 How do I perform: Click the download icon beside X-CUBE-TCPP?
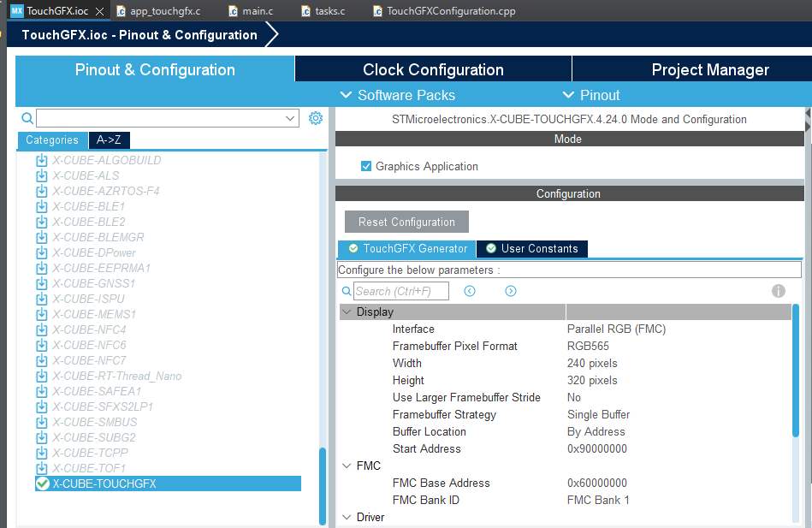point(41,453)
